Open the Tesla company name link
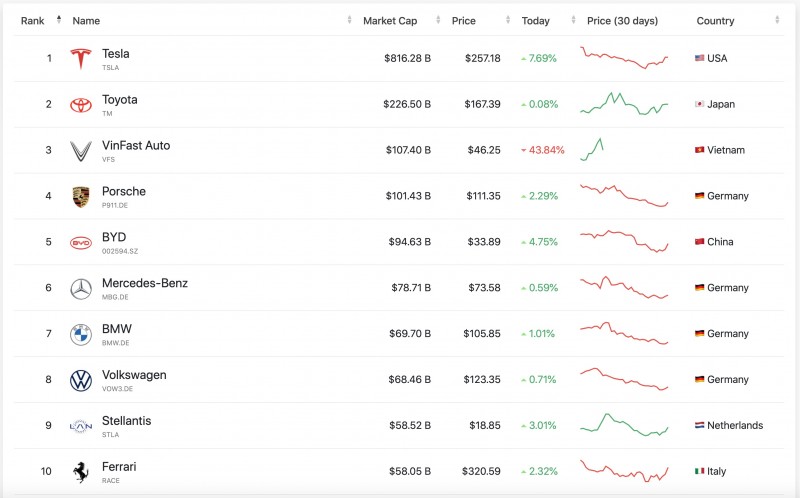800x498 pixels. [115, 54]
